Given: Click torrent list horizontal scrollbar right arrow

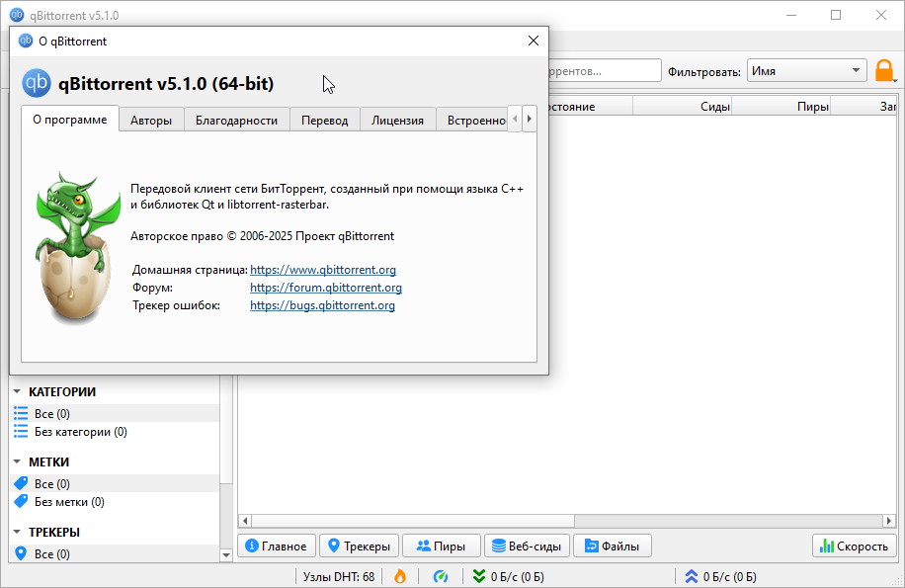Looking at the screenshot, I should 888,521.
